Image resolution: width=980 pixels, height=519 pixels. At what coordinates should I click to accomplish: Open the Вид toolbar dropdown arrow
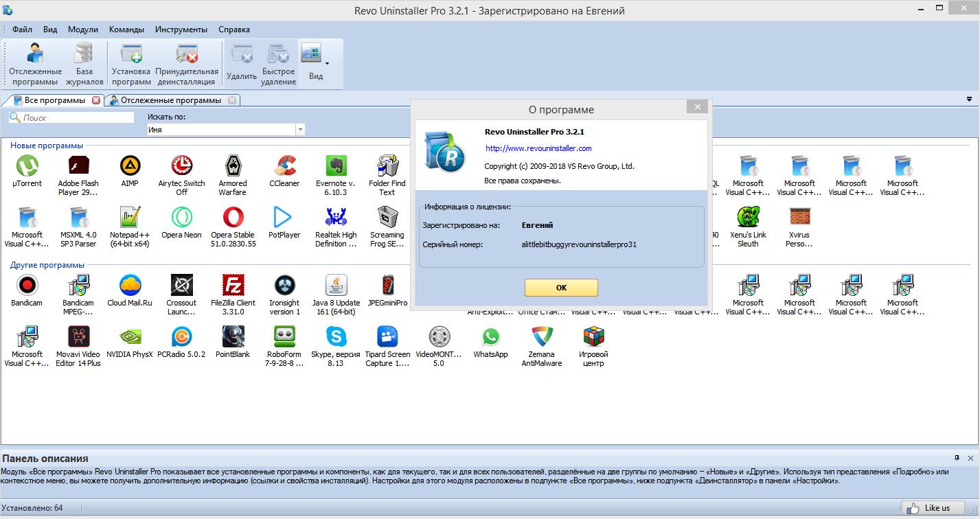point(327,63)
